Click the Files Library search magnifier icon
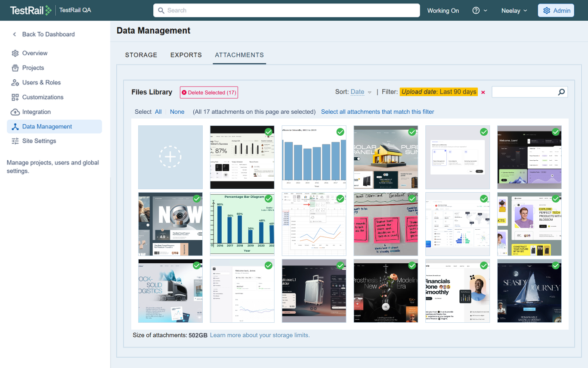The height and width of the screenshot is (368, 588). coord(561,92)
